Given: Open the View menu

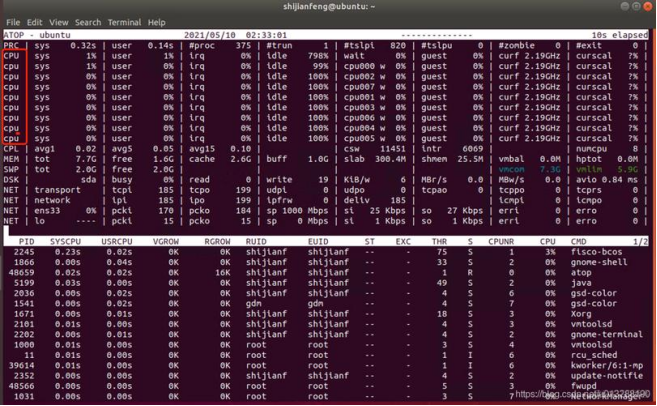Looking at the screenshot, I should [x=59, y=22].
